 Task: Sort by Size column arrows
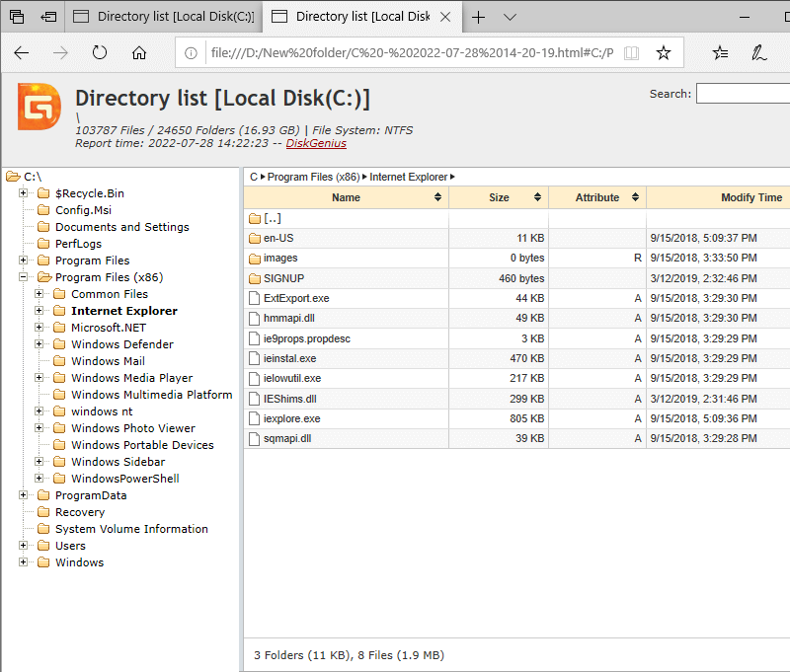[537, 197]
